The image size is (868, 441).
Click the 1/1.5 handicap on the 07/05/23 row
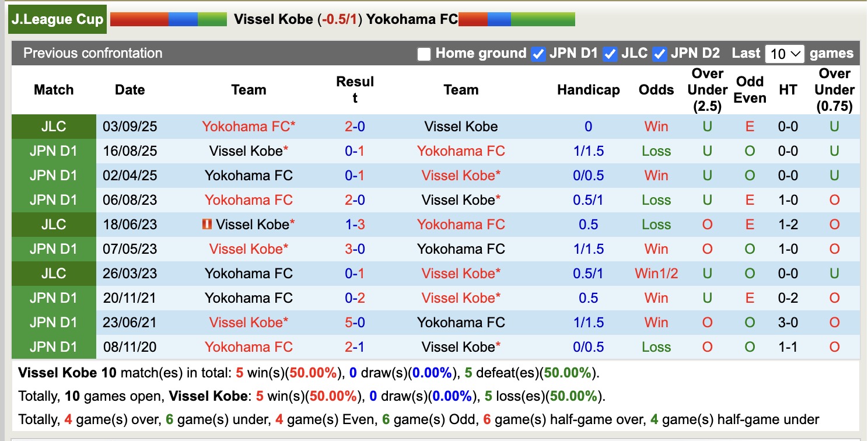tap(588, 249)
